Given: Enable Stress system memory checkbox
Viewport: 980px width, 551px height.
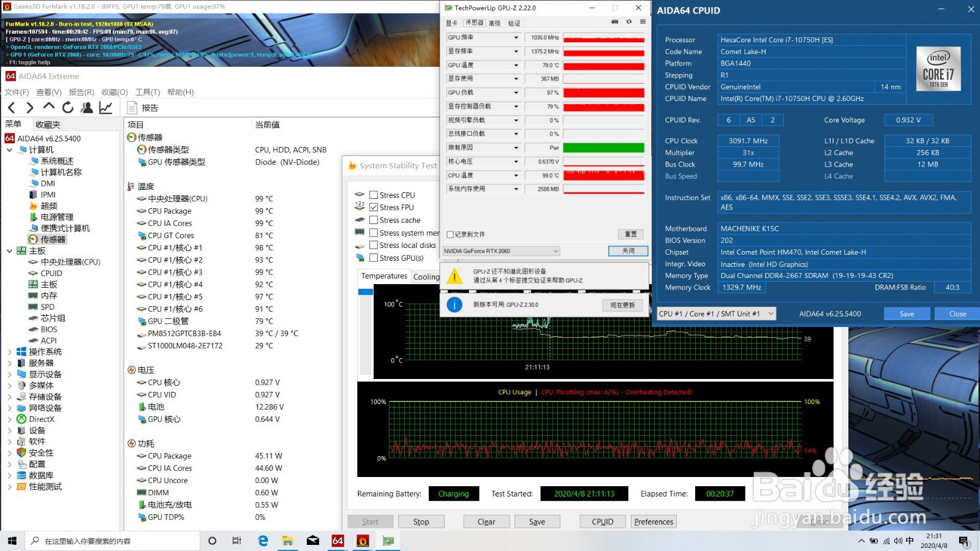Looking at the screenshot, I should coord(374,233).
